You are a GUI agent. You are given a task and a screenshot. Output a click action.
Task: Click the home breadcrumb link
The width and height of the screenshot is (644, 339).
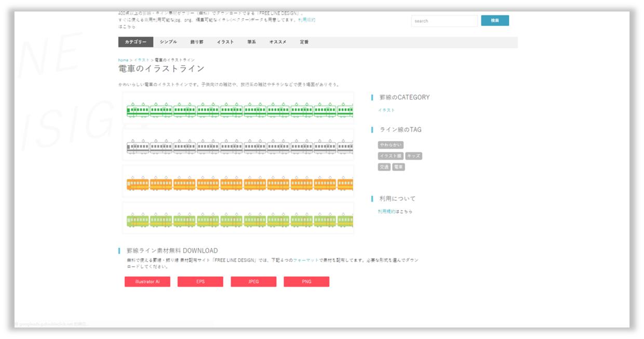[123, 60]
